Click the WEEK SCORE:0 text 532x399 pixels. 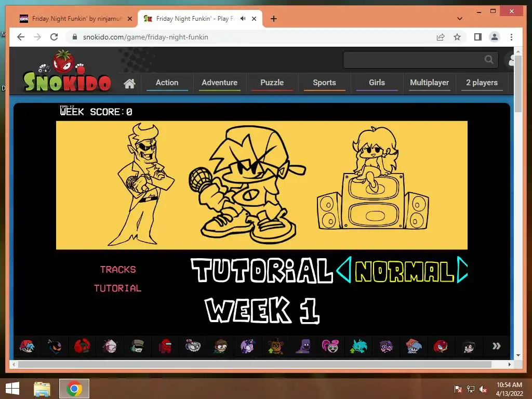click(96, 112)
